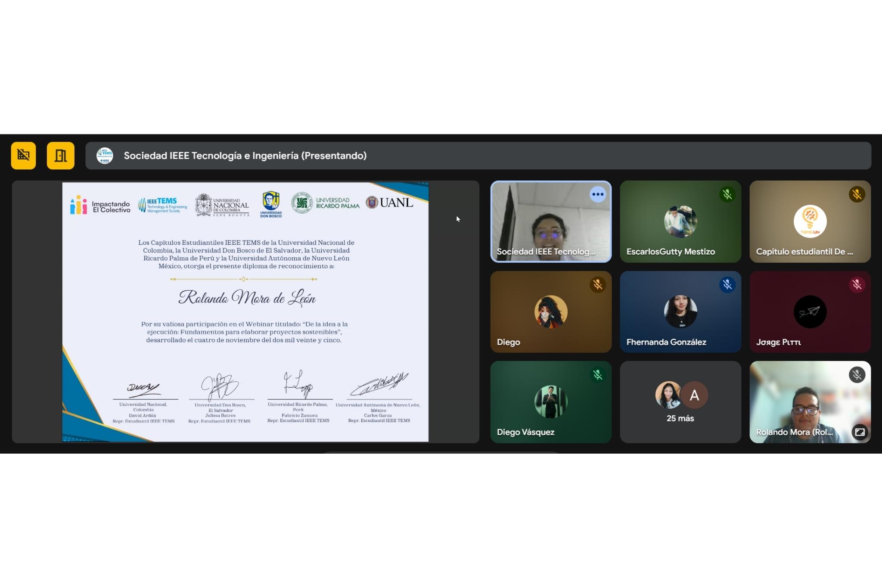Click the 'Sociedad IEEE Tecnología e Ingeniería (Presentando)' title
882x588 pixels.
[245, 156]
